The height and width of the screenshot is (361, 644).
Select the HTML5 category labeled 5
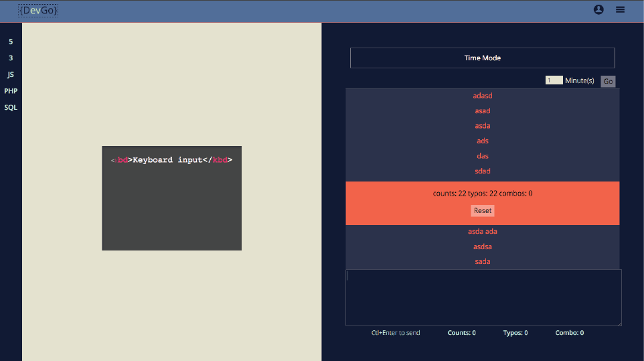(11, 42)
